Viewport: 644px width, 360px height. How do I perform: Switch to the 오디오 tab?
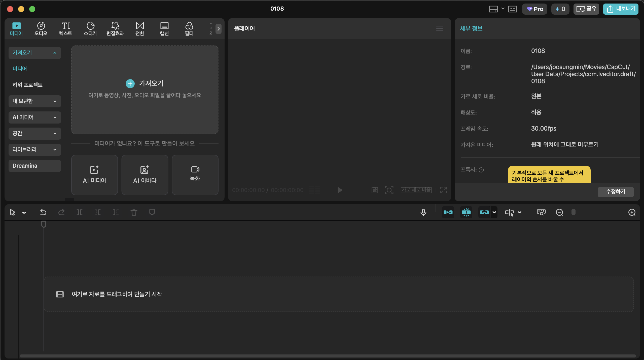pyautogui.click(x=41, y=29)
